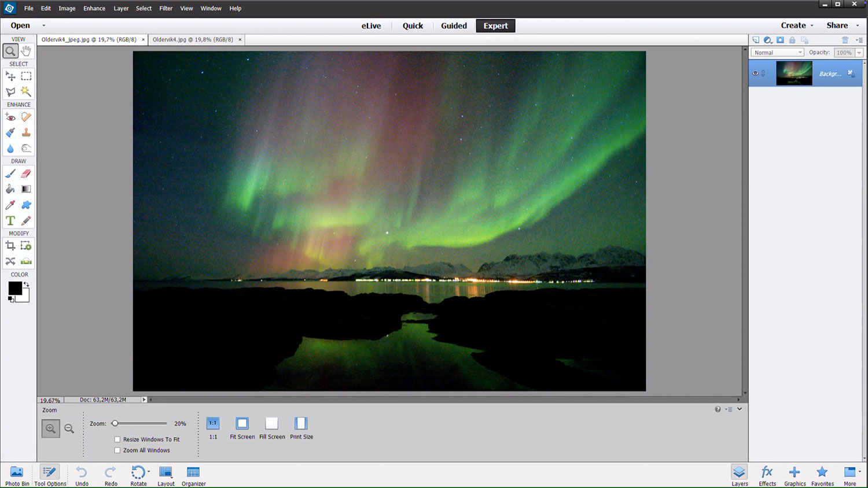The image size is (868, 488).
Task: Open the Filter menu
Action: 165,8
